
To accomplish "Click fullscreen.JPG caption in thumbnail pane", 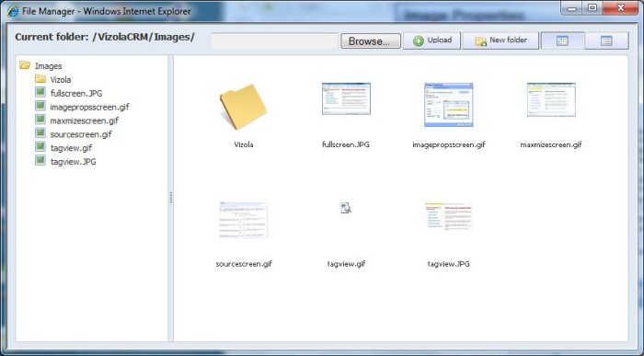I will coord(346,144).
